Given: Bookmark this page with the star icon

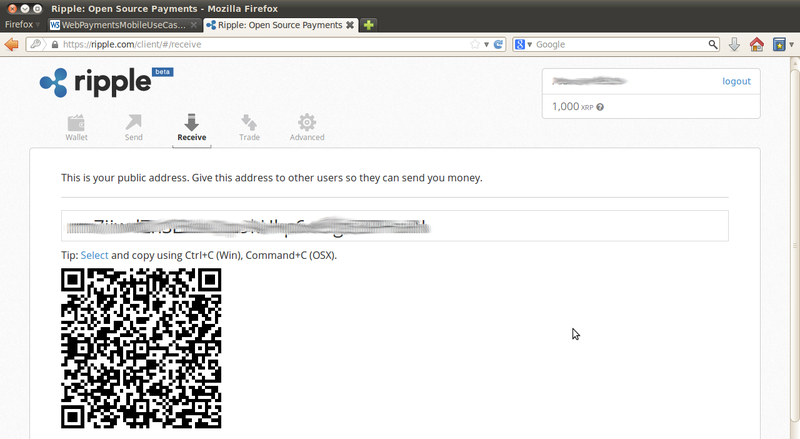Looking at the screenshot, I should [475, 44].
